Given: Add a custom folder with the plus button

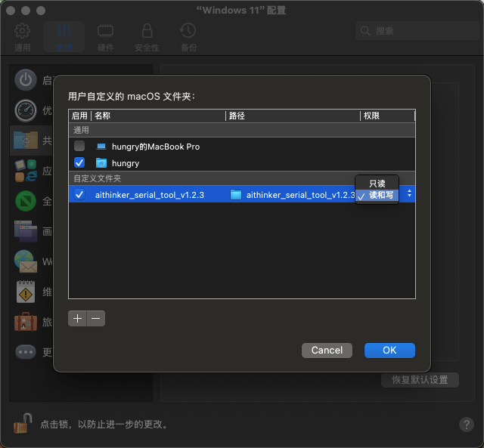Looking at the screenshot, I should [77, 318].
